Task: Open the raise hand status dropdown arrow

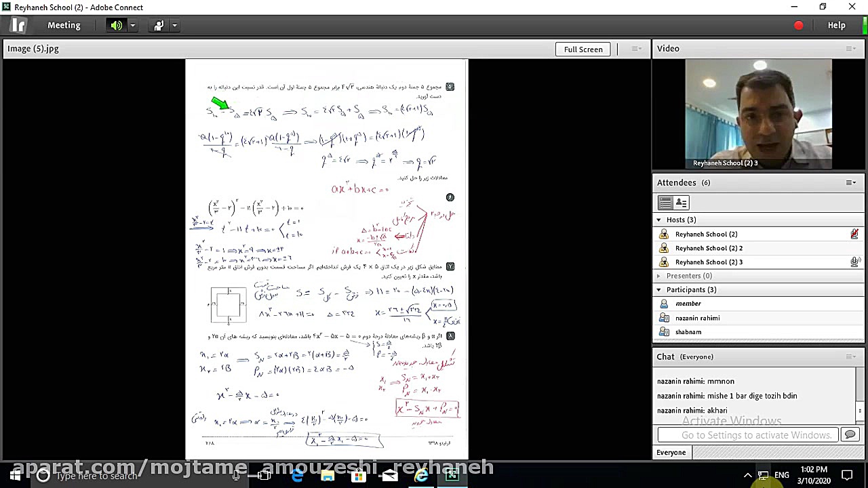Action: (174, 26)
